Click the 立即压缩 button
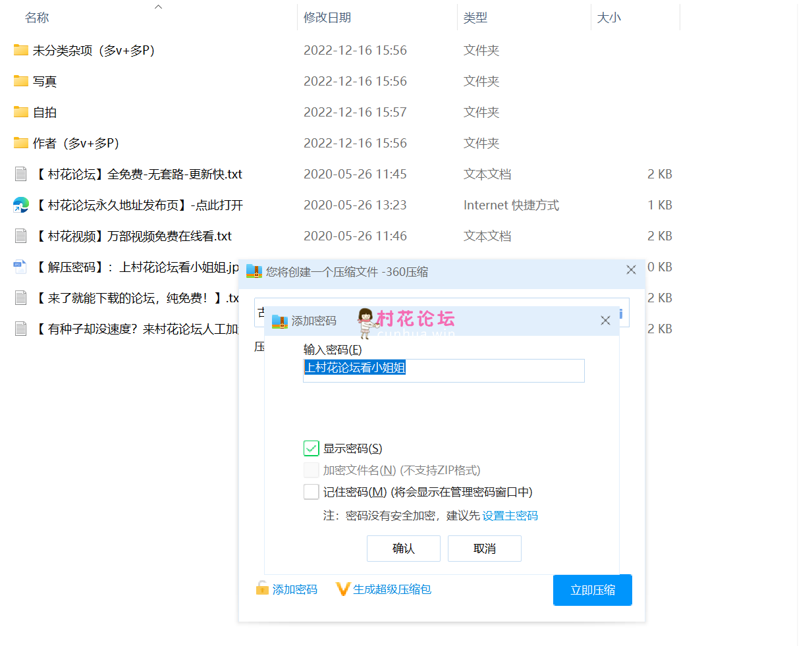Image resolution: width=812 pixels, height=646 pixels. 592,590
